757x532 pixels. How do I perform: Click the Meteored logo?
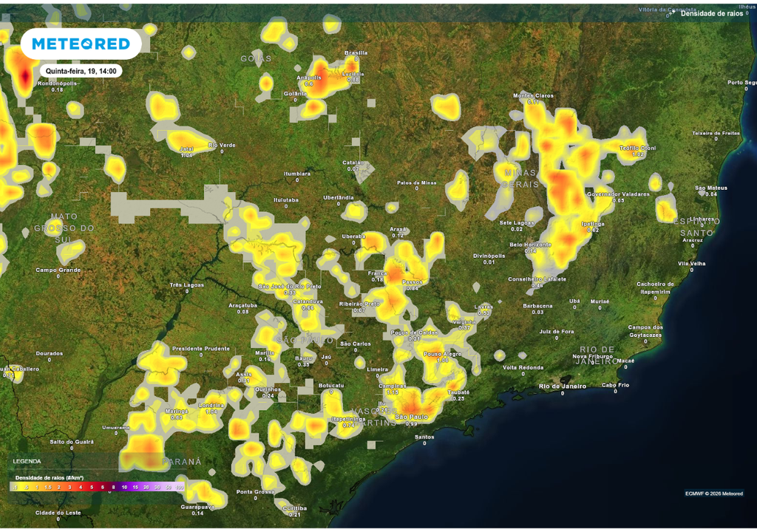[81, 44]
